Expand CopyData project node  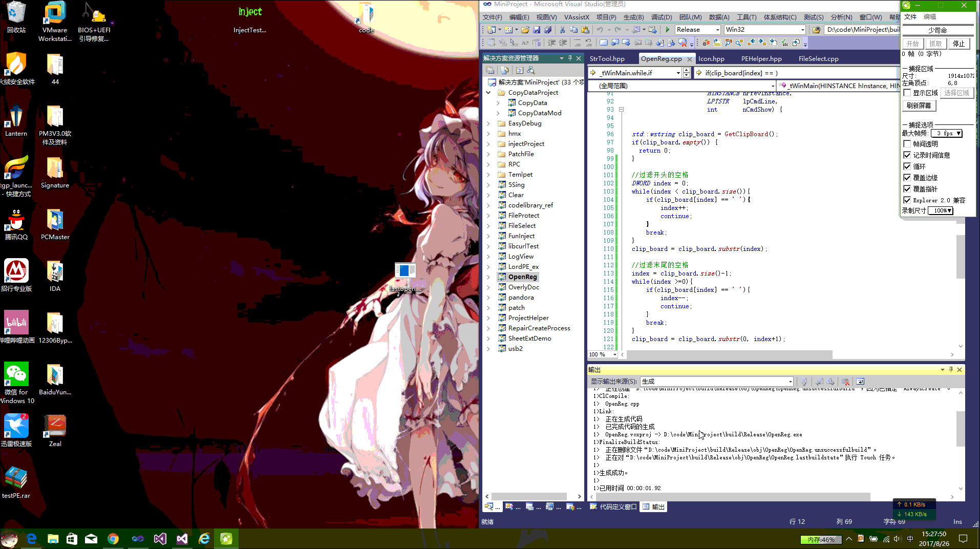(498, 103)
